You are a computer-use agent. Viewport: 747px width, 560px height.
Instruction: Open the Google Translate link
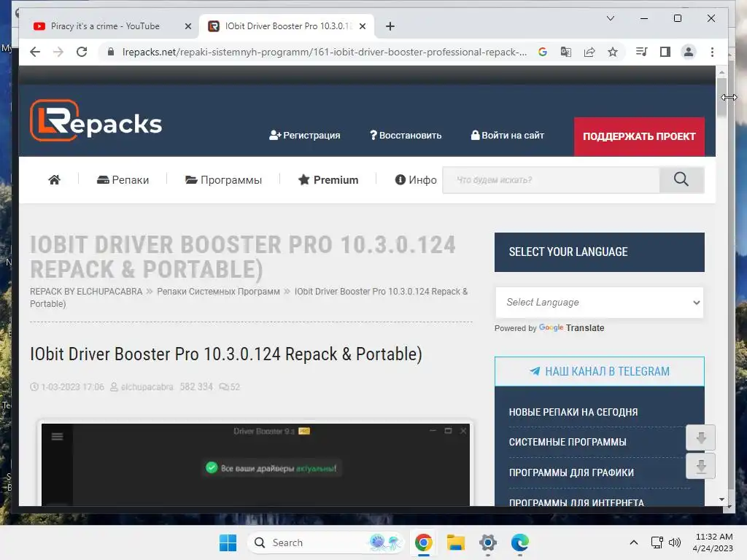tap(571, 328)
